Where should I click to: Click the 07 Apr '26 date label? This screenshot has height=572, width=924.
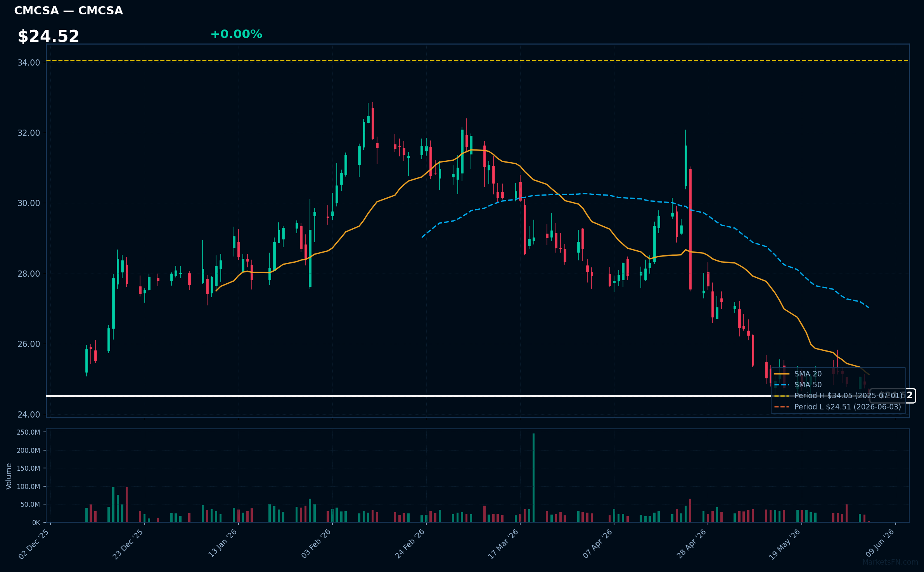coord(598,543)
